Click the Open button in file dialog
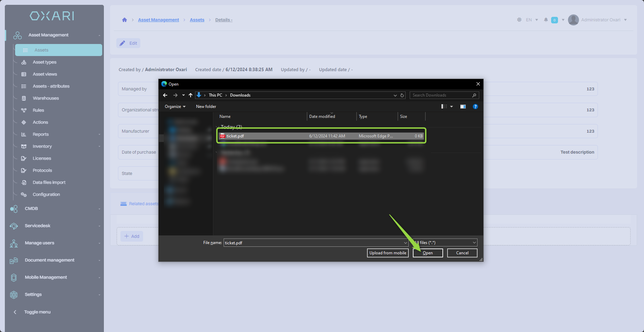Viewport: 644px width, 332px height. point(428,253)
